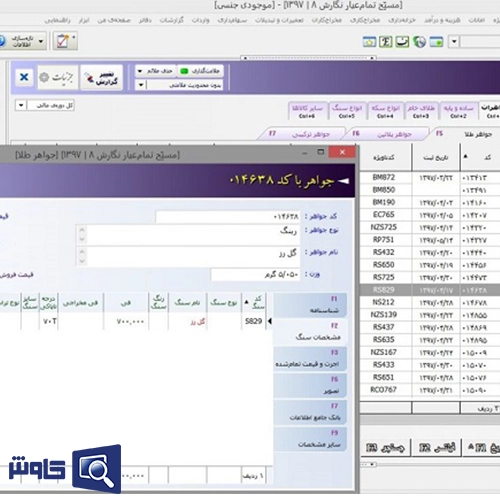Select the highlighted RS829 row
The height and width of the screenshot is (500, 500).
[x=430, y=290]
